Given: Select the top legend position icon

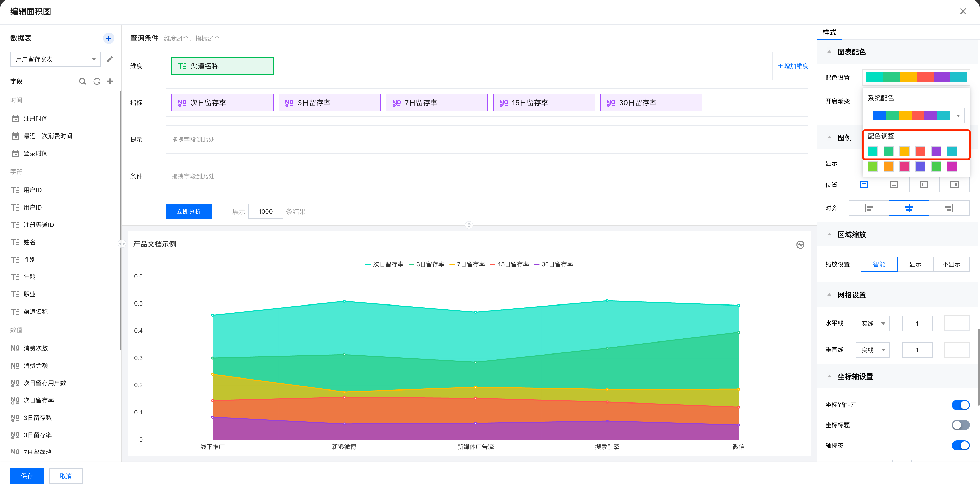Looking at the screenshot, I should click(x=864, y=185).
